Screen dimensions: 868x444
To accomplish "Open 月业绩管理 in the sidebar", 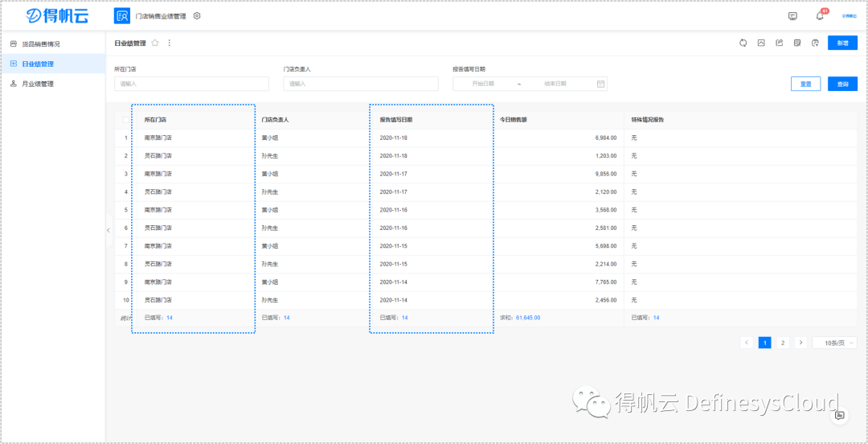I will 52,84.
